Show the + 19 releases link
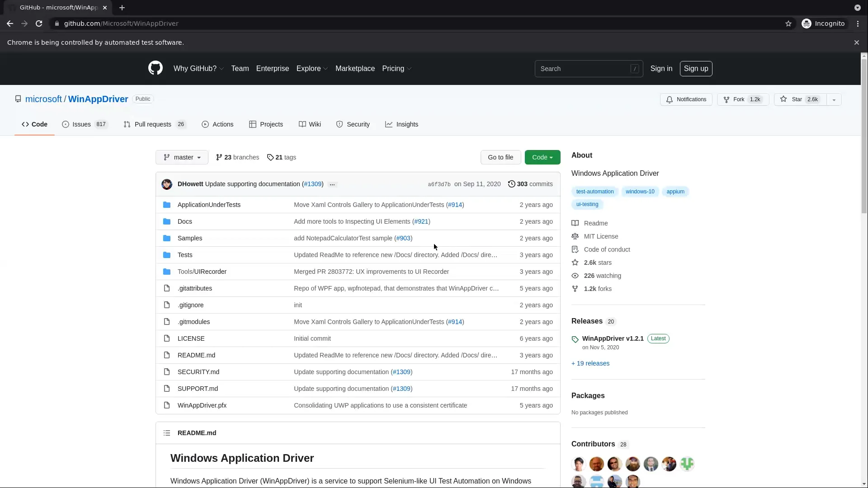This screenshot has height=488, width=868. (590, 363)
